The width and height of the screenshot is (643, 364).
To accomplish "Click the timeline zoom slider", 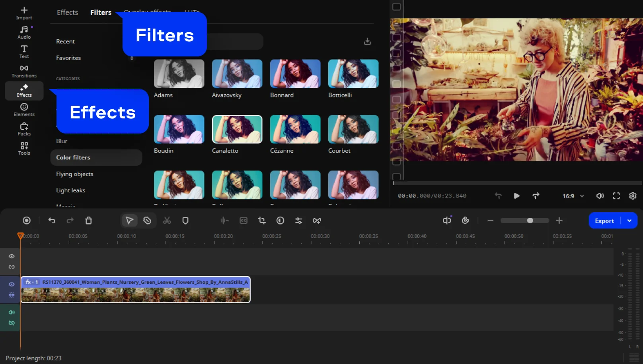I will click(x=524, y=221).
